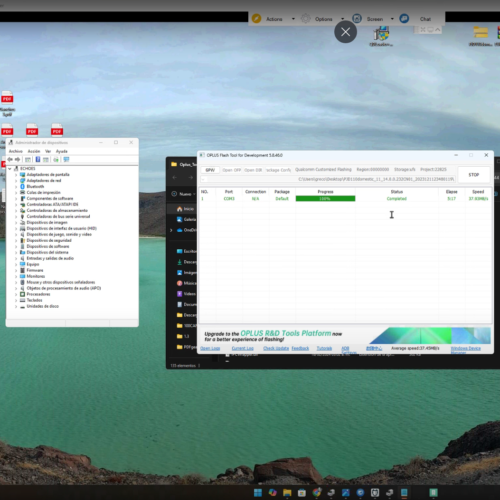Open the Chat item in remote toolbar
This screenshot has height=500, width=500.
(425, 19)
